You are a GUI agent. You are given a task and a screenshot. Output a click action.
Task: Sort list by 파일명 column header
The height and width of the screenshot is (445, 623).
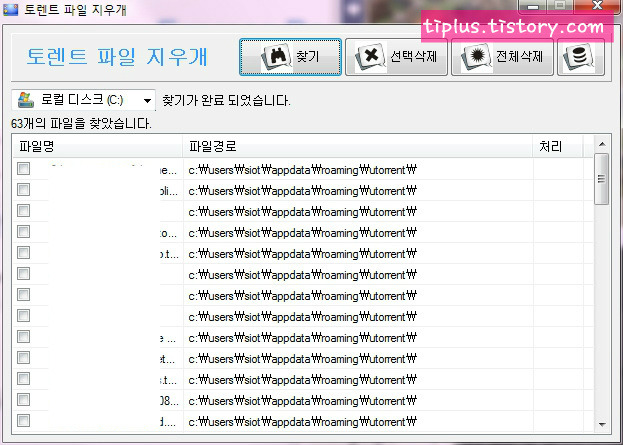[97, 146]
